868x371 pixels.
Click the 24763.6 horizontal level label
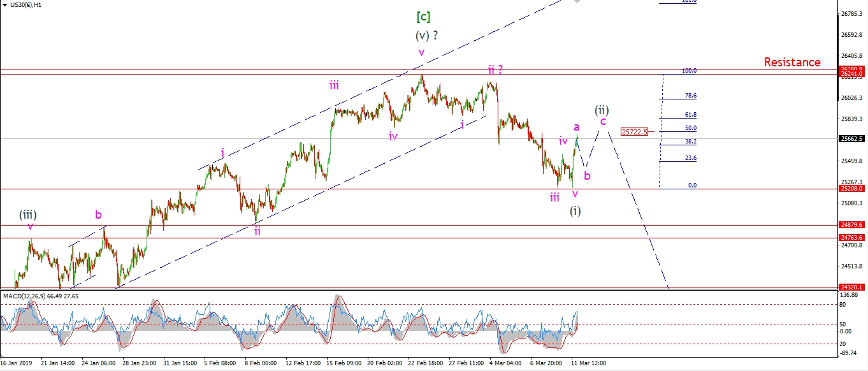tap(851, 238)
